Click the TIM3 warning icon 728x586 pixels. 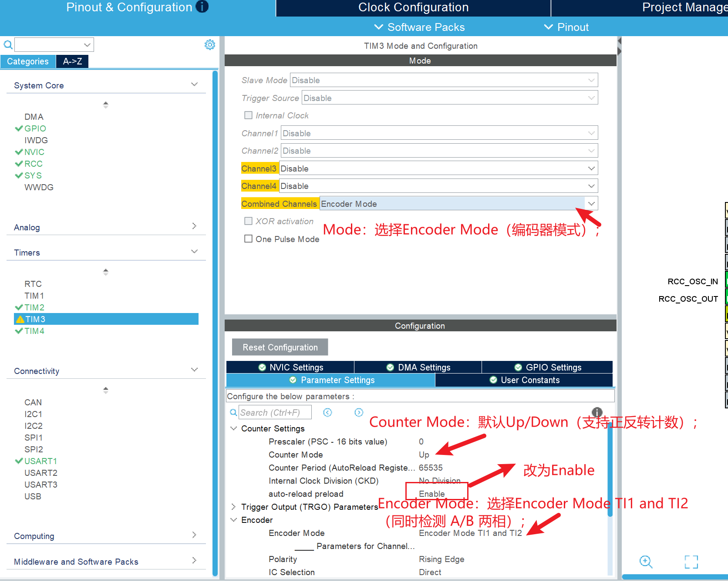[x=20, y=319]
